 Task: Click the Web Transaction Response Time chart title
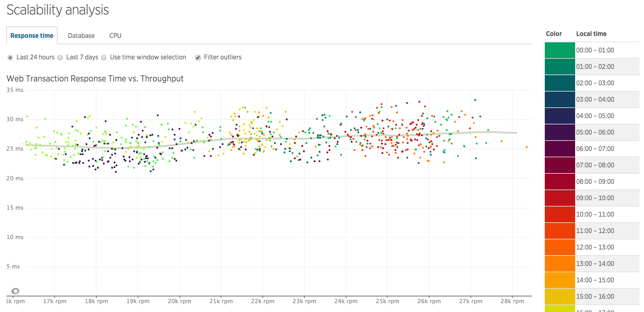click(x=95, y=79)
